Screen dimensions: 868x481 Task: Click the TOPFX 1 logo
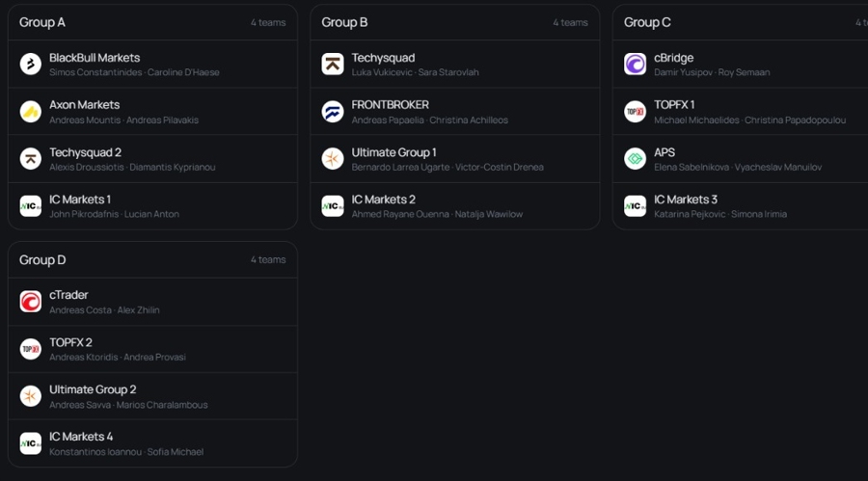tap(635, 111)
